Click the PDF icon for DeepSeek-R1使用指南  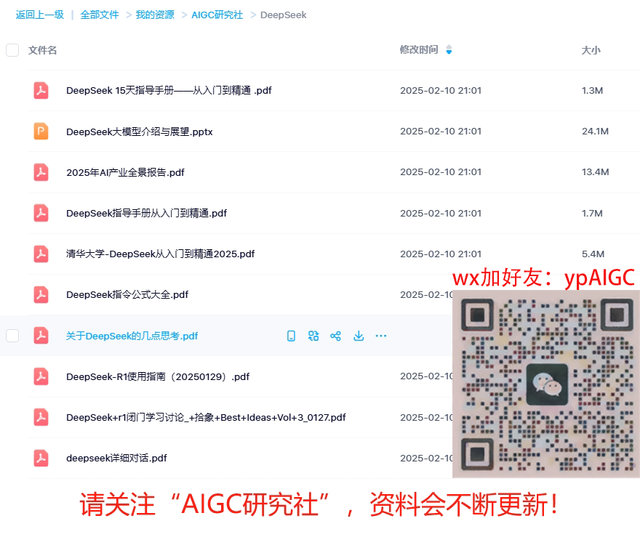click(x=41, y=376)
